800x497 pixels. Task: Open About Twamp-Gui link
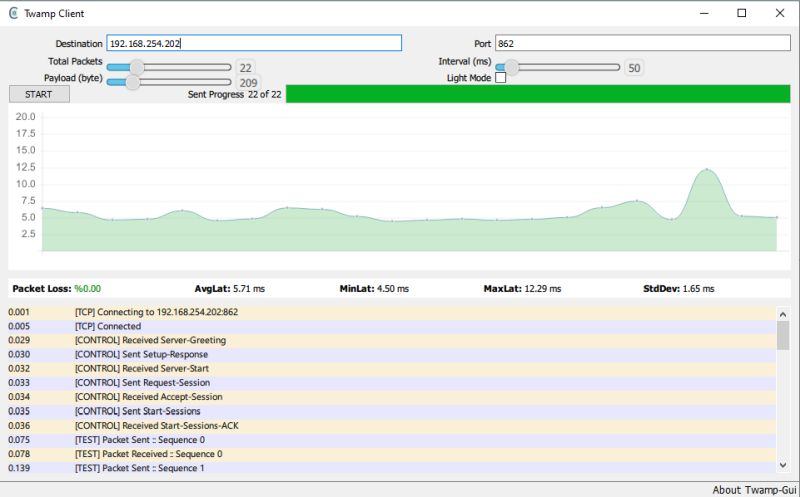754,490
